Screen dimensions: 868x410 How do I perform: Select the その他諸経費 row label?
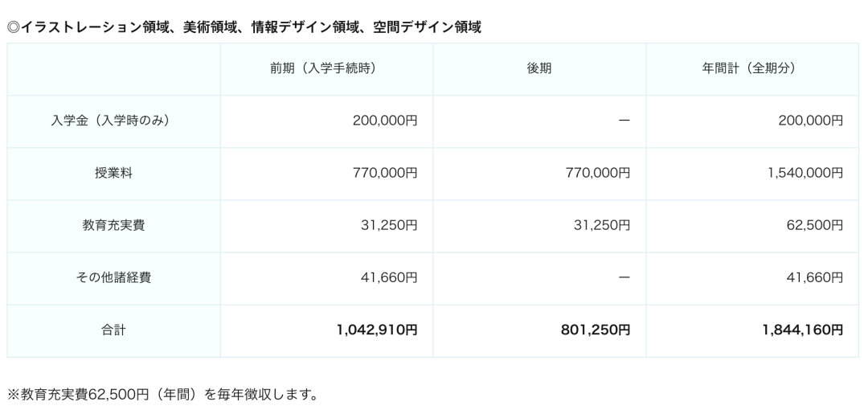coord(113,277)
